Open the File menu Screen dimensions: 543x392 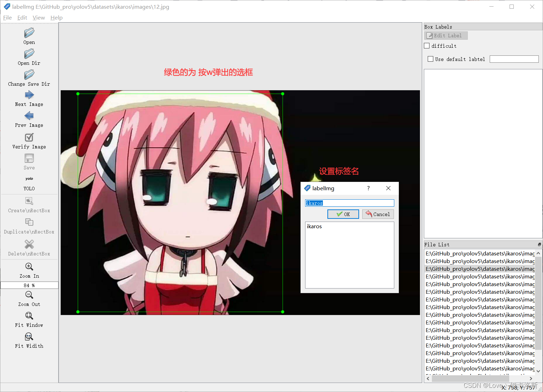pyautogui.click(x=7, y=18)
